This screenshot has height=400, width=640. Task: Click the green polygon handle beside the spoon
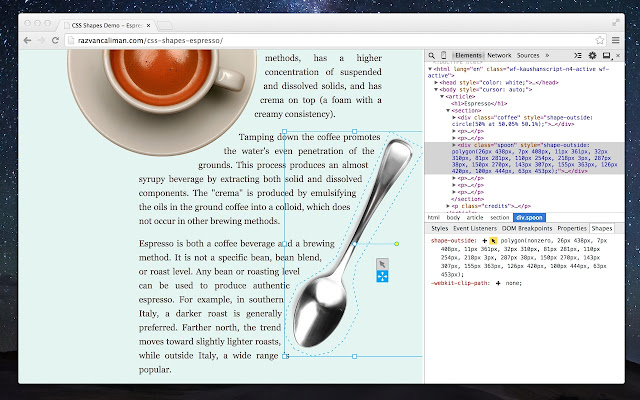tap(397, 243)
